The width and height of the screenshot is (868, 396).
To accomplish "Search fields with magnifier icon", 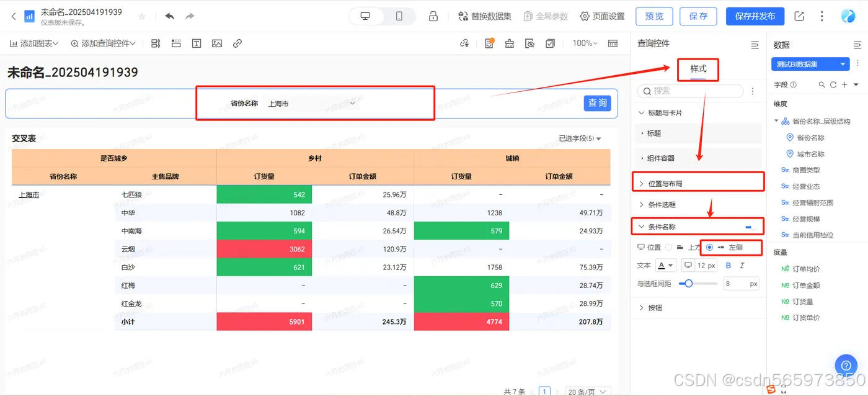I will [x=822, y=84].
